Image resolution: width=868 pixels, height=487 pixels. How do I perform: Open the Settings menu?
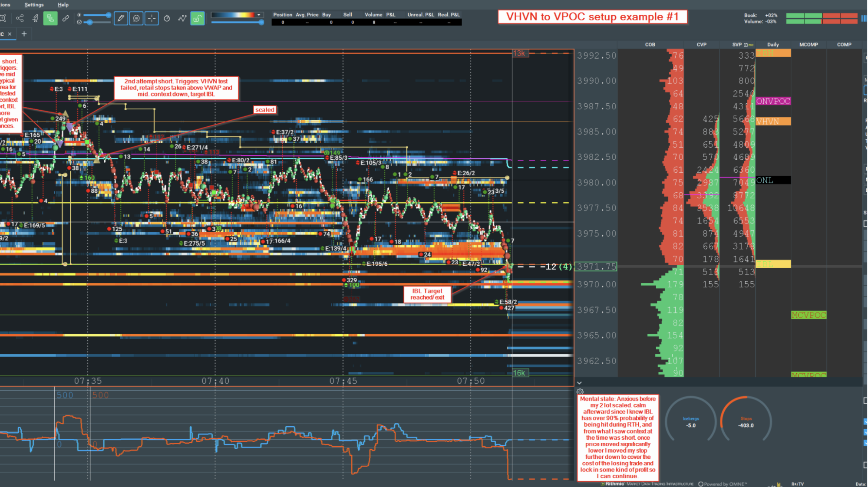click(34, 5)
